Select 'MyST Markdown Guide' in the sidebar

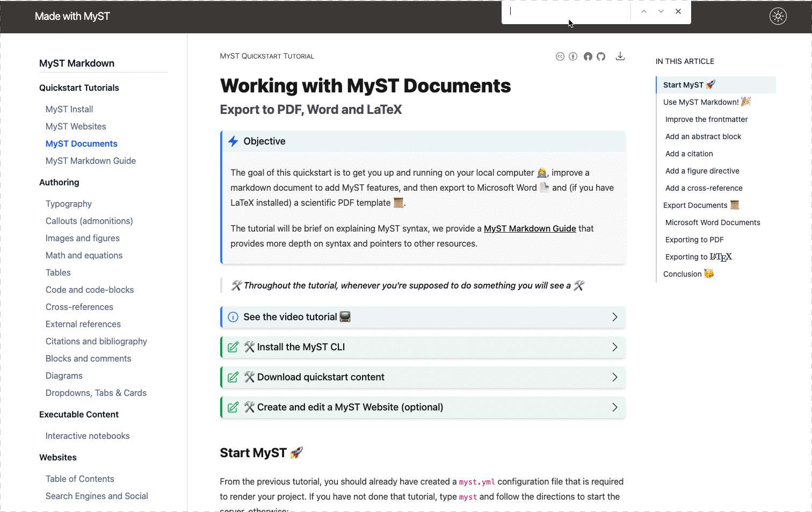[90, 161]
